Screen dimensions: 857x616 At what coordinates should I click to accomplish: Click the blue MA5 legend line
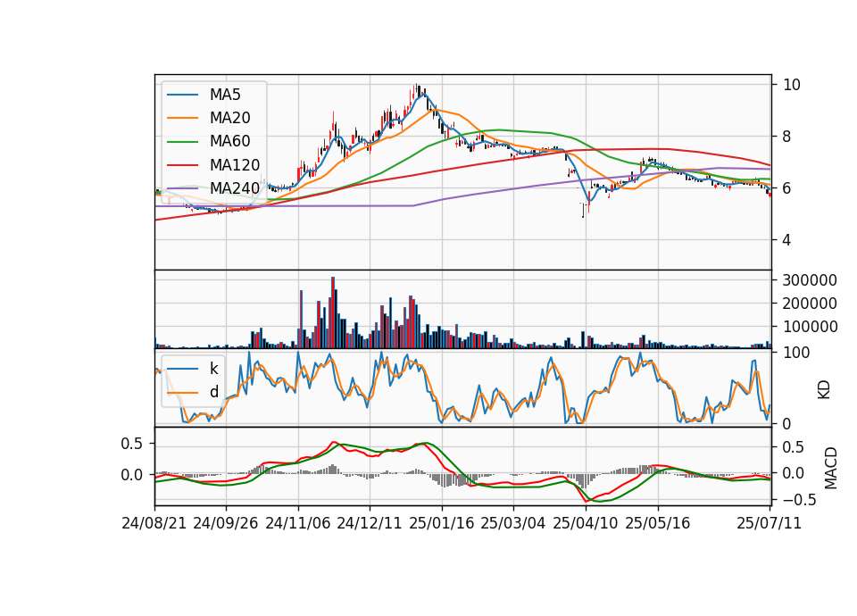tap(182, 95)
